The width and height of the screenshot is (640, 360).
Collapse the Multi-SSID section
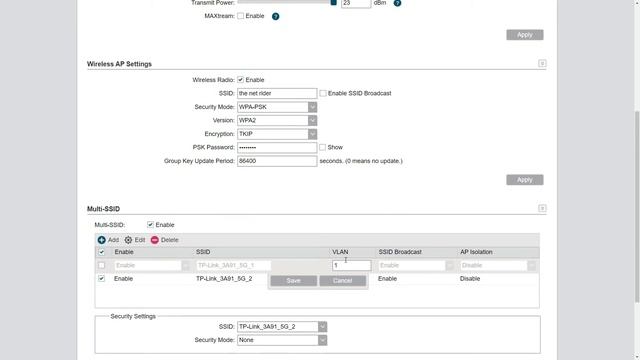[542, 208]
